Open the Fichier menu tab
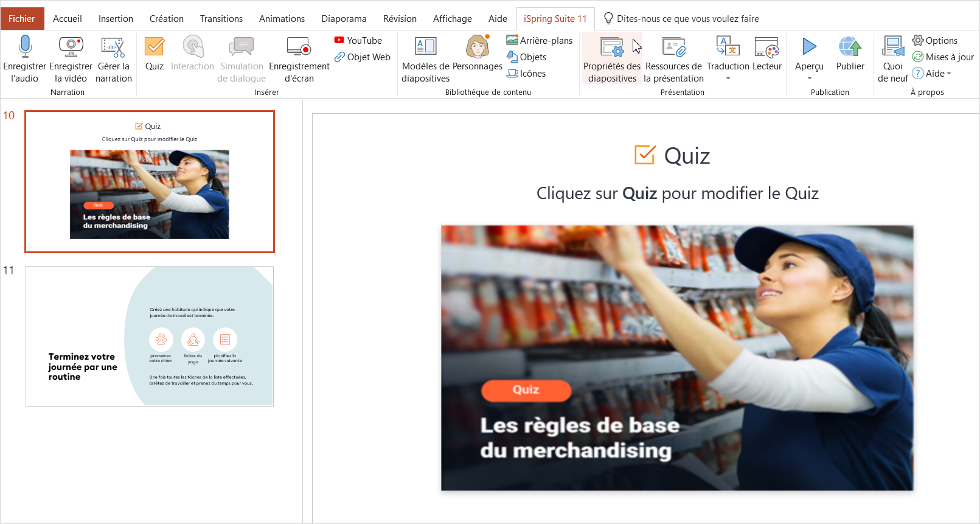Viewport: 980px width, 524px height. [x=22, y=19]
